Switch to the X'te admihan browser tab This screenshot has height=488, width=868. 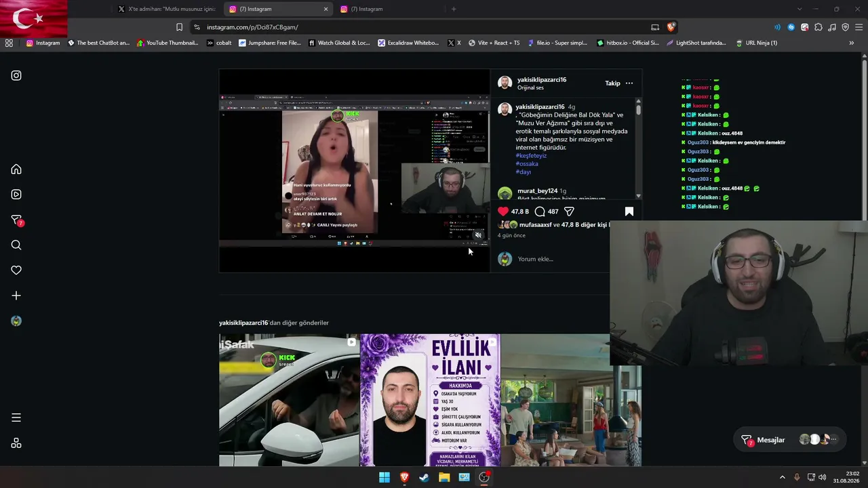(167, 9)
